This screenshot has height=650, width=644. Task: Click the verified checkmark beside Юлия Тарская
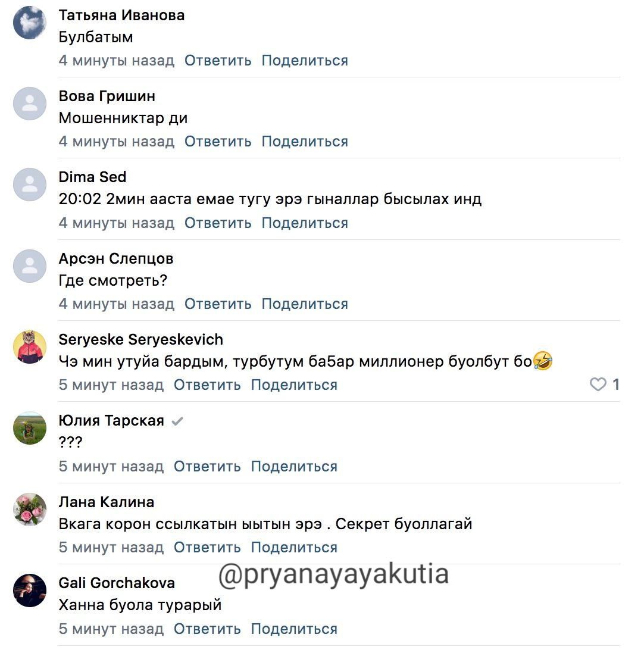coord(177,421)
